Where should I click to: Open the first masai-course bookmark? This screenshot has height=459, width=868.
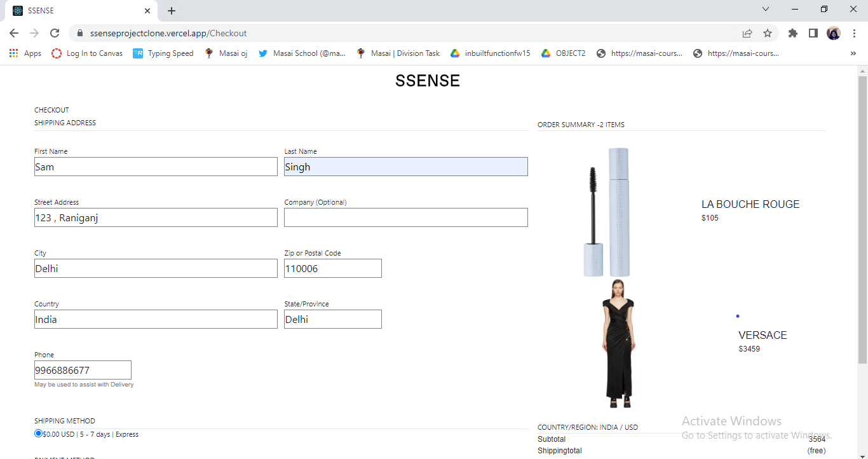[639, 53]
